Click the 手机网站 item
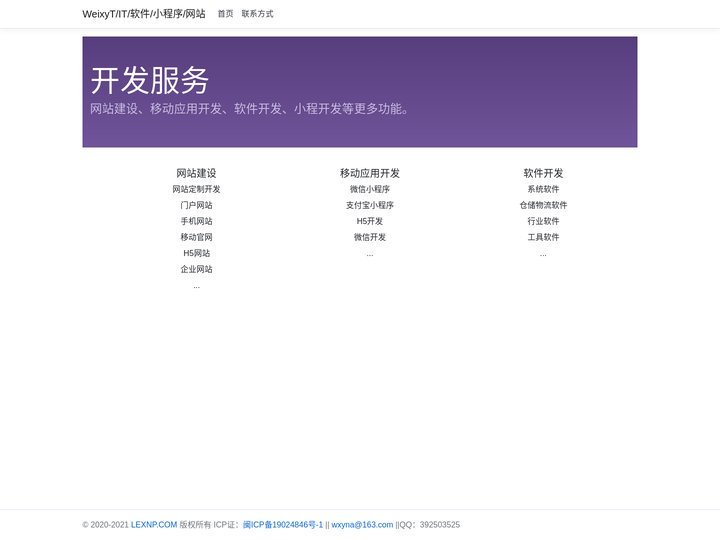Viewport: 720px width, 540px height. (196, 221)
